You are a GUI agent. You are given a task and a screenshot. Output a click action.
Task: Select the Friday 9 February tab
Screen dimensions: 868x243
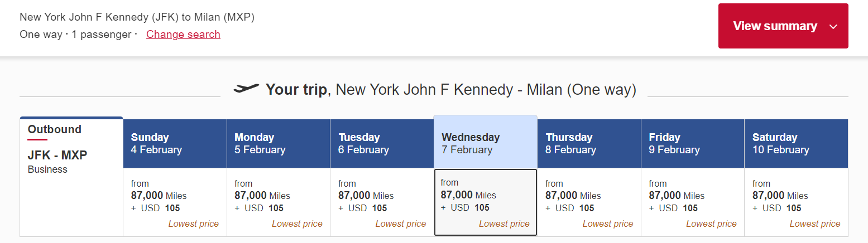(x=693, y=143)
